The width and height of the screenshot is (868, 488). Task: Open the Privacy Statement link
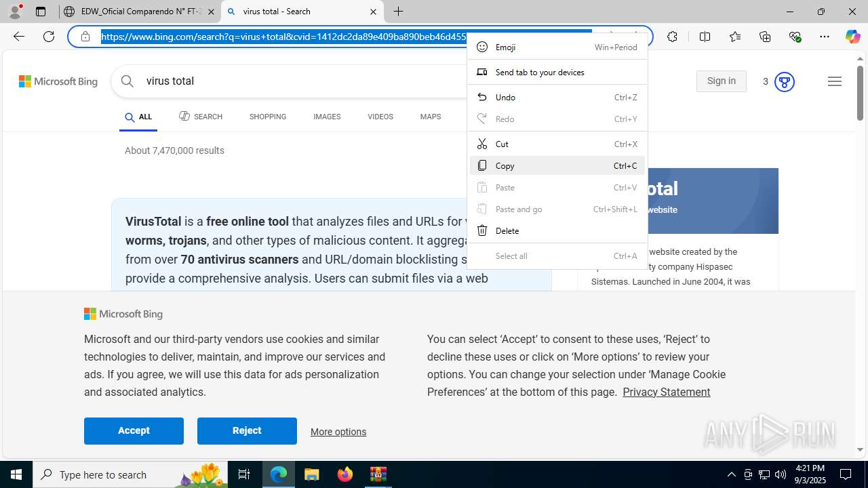click(667, 392)
